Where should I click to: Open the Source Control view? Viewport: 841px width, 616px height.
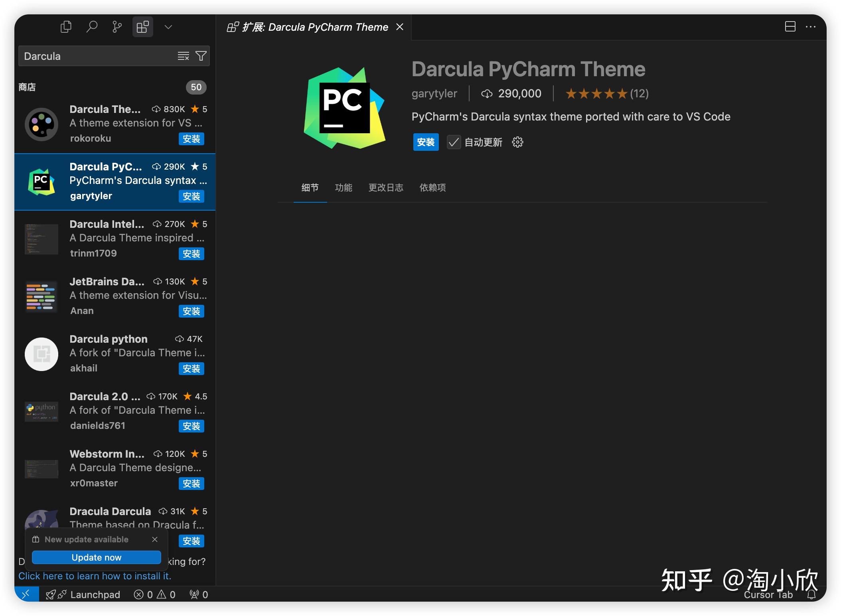coord(117,27)
